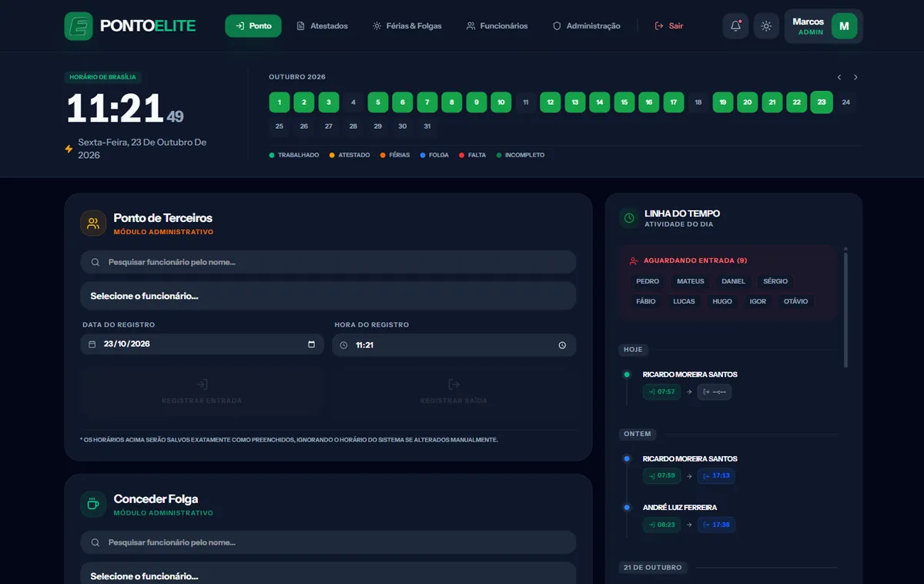This screenshot has width=924, height=584.
Task: Select day 24 in the October calendar
Action: (846, 102)
